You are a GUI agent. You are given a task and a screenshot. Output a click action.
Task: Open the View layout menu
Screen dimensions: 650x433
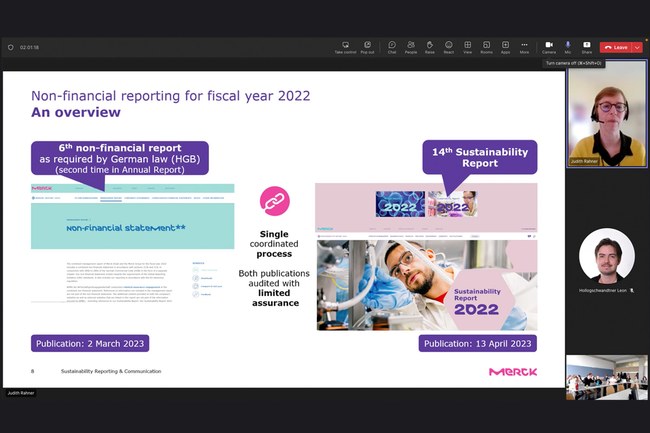[x=467, y=47]
